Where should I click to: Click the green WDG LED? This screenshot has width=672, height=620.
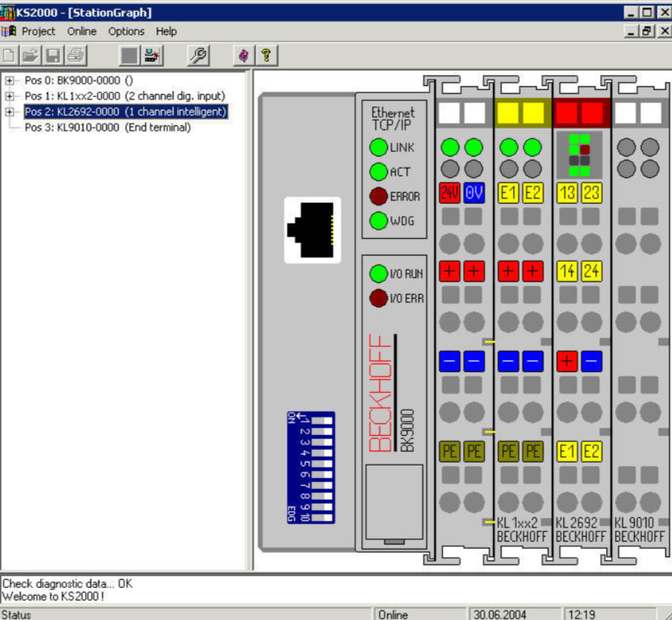click(378, 221)
